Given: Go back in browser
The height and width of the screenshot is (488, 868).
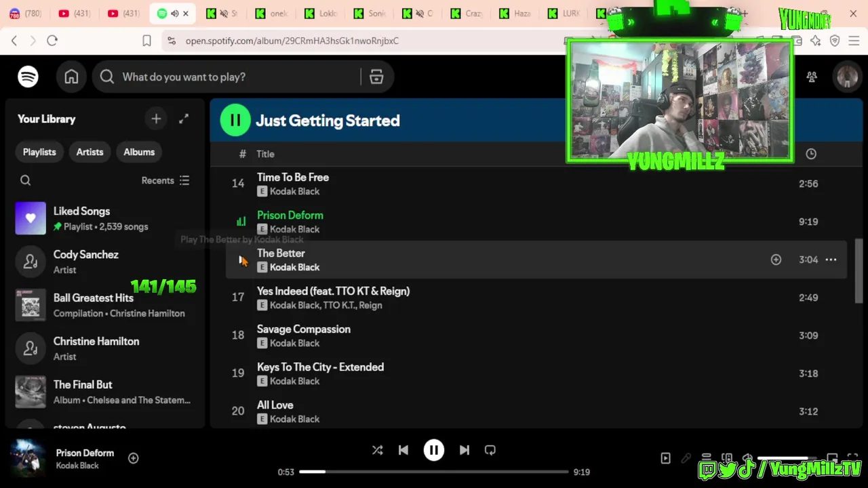Looking at the screenshot, I should click(x=14, y=41).
